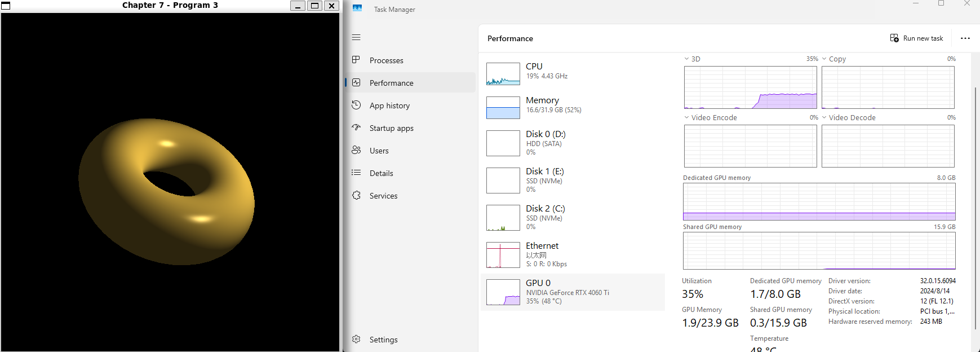Expand the 3D engine graph dropdown
The width and height of the screenshot is (980, 352).
point(687,59)
